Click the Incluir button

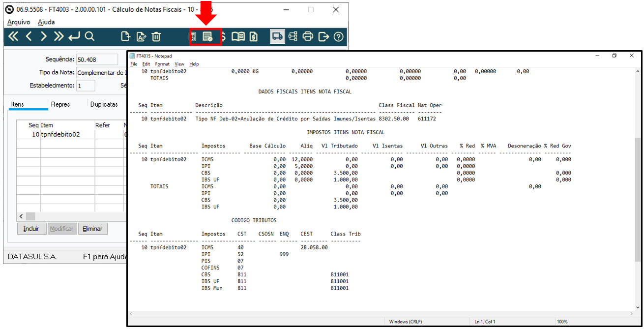pos(31,229)
